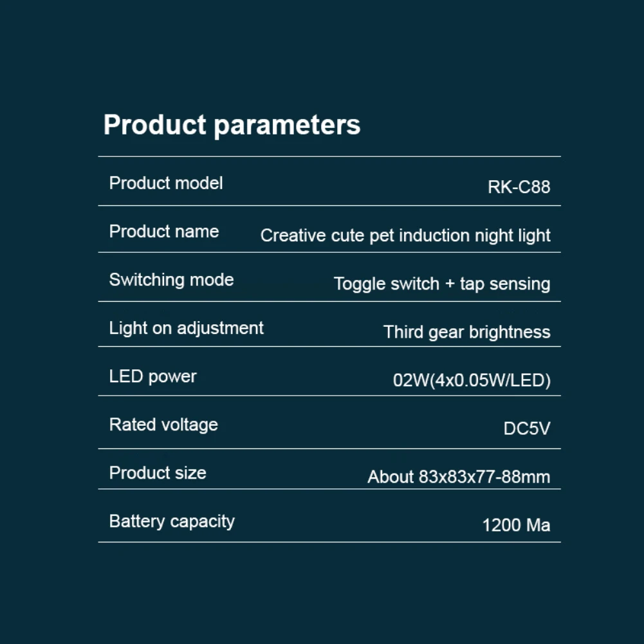The image size is (644, 644).
Task: Select the Rated voltage label
Action: (163, 425)
